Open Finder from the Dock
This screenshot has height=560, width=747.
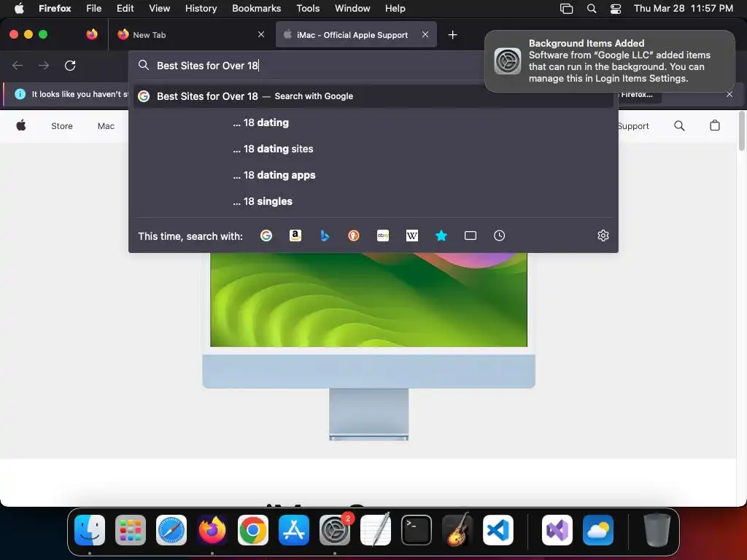(90, 530)
